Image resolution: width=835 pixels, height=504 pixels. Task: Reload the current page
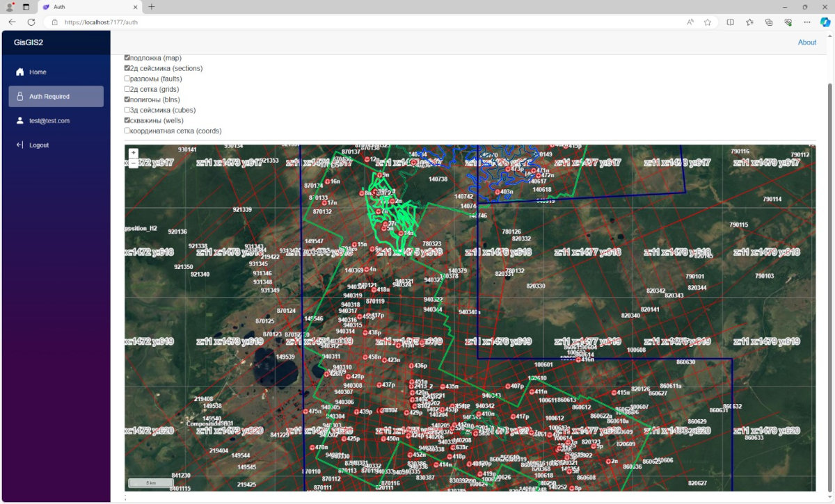31,22
